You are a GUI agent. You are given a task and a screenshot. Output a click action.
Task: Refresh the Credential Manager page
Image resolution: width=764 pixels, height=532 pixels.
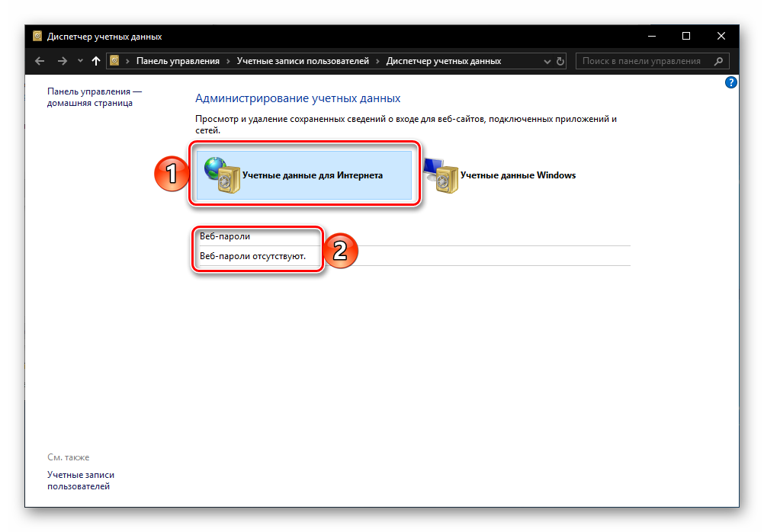tap(560, 62)
